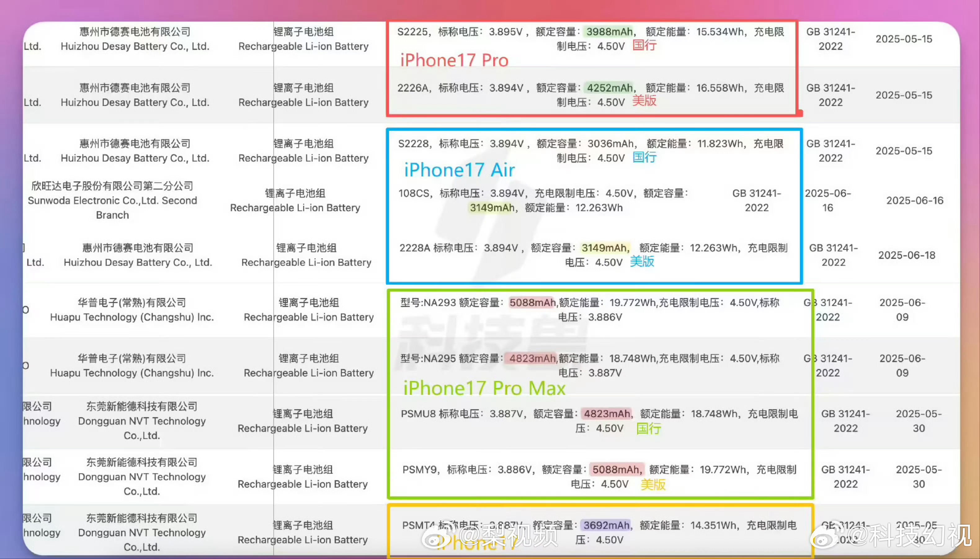Click the 型号:NA295 model text

coord(428,358)
